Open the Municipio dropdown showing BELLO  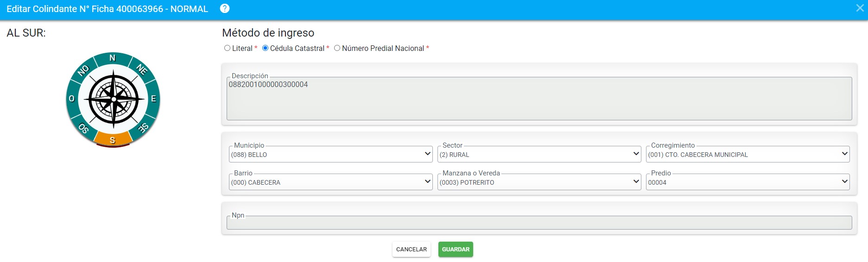click(x=331, y=155)
